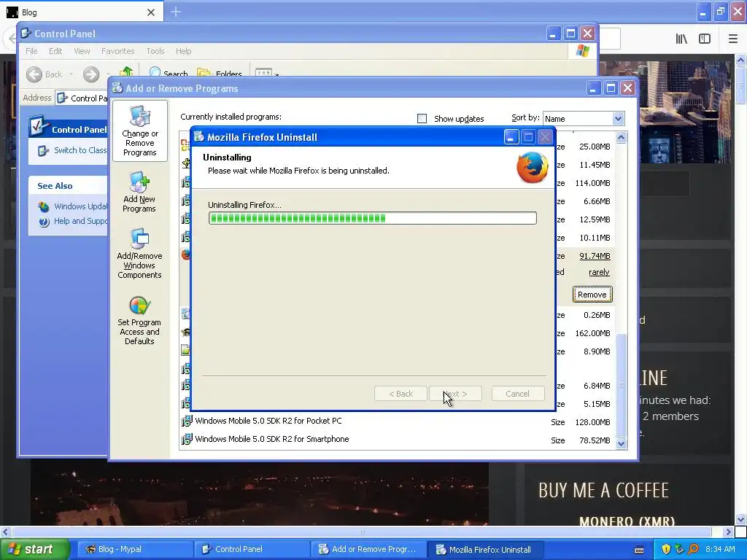Viewport: 747px width, 560px height.
Task: Click the magnifier tray icon
Action: [693, 550]
